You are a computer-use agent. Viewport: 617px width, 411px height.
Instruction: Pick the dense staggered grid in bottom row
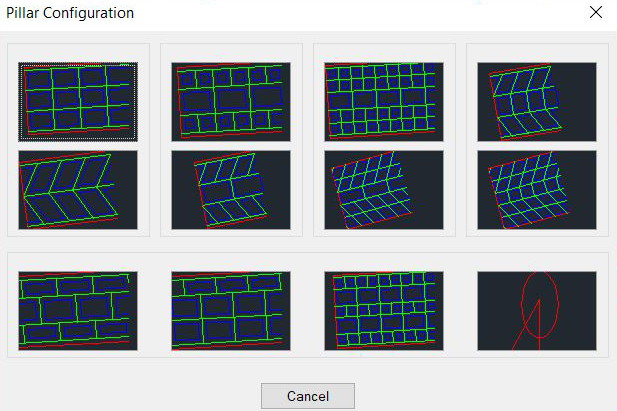(x=384, y=310)
